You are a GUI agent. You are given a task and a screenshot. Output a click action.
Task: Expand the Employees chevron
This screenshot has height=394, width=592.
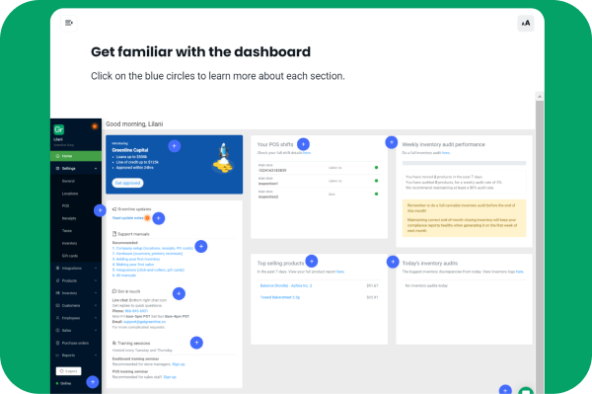96,318
